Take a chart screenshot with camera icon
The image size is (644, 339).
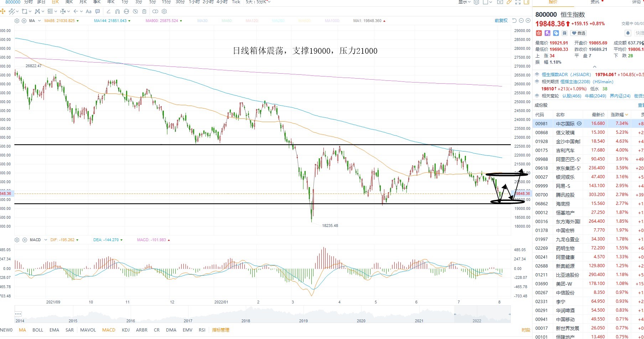click(x=500, y=2)
